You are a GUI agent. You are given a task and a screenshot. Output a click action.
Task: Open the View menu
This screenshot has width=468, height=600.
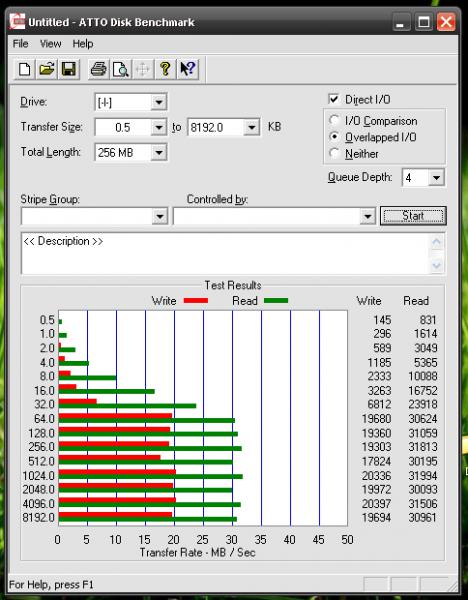pos(51,44)
